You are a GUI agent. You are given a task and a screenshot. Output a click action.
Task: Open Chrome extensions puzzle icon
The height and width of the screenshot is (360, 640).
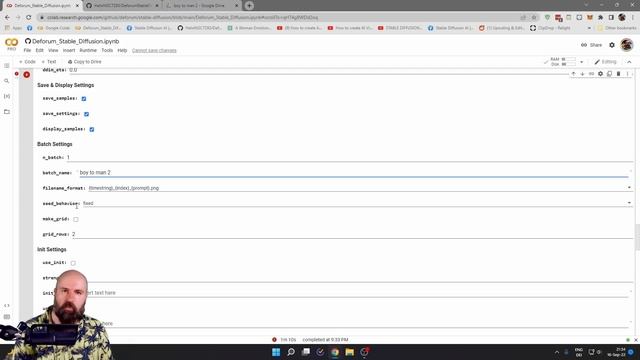click(600, 18)
